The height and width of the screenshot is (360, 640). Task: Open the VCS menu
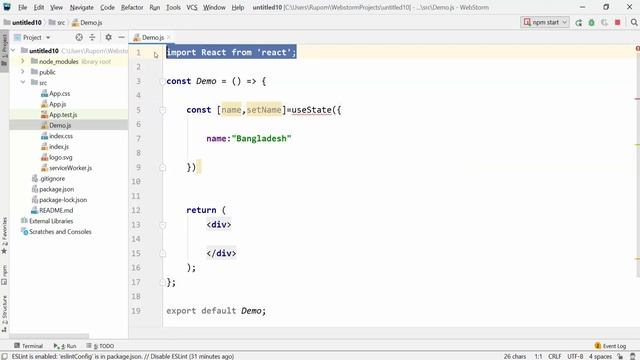point(192,7)
